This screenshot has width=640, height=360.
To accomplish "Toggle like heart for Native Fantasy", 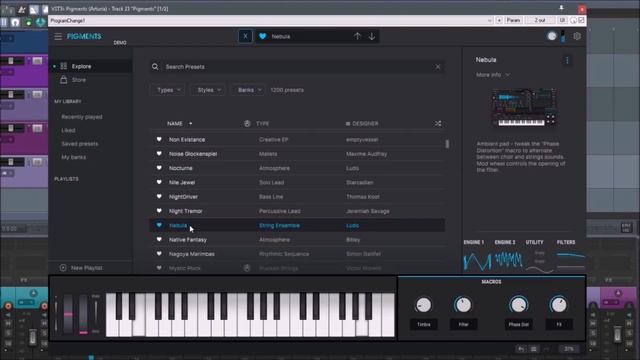I will (159, 239).
